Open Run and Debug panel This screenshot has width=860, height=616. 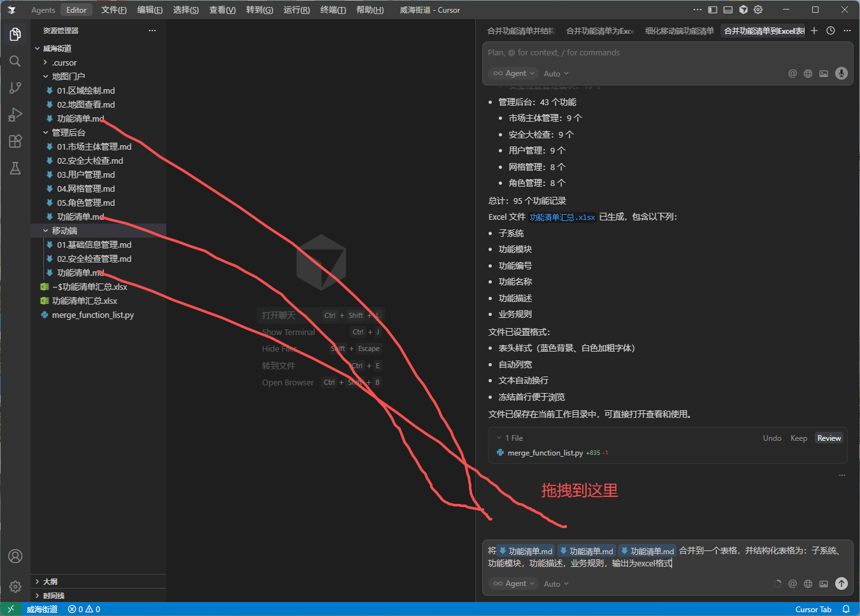click(15, 115)
